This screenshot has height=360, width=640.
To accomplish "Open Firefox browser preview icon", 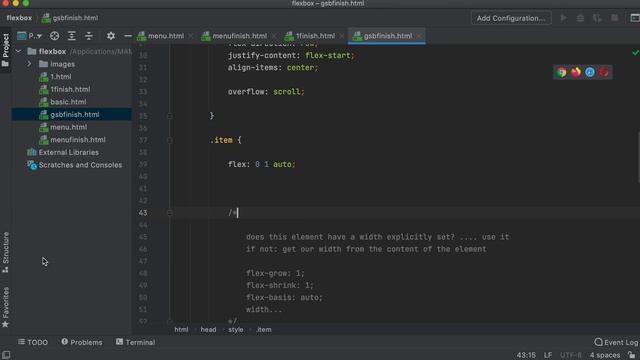I will click(576, 72).
